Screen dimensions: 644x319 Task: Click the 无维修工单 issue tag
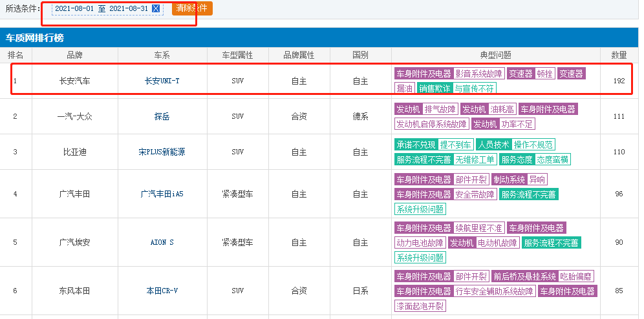(475, 159)
